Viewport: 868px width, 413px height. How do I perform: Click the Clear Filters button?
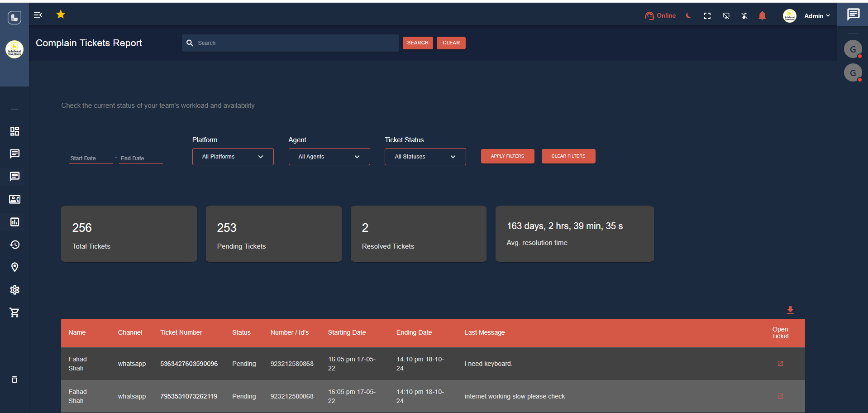point(568,156)
